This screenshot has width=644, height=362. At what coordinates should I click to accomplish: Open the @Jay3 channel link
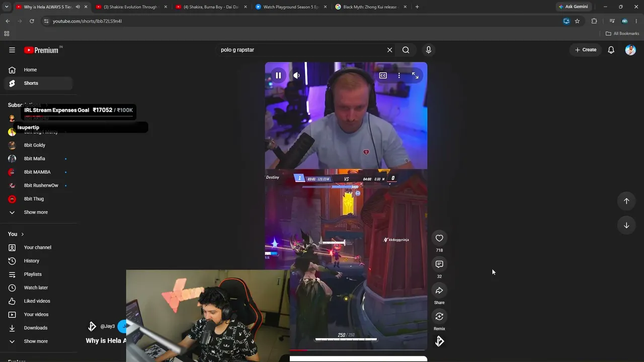[x=108, y=326]
